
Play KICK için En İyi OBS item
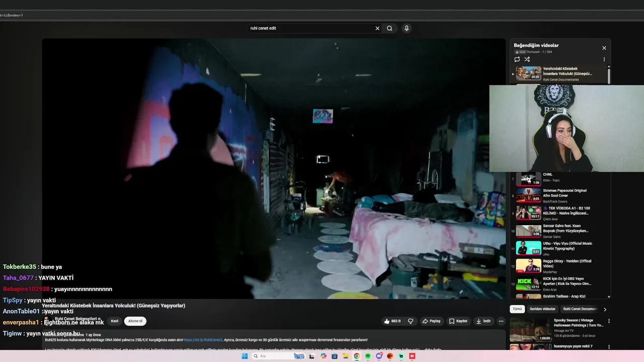pos(559,284)
